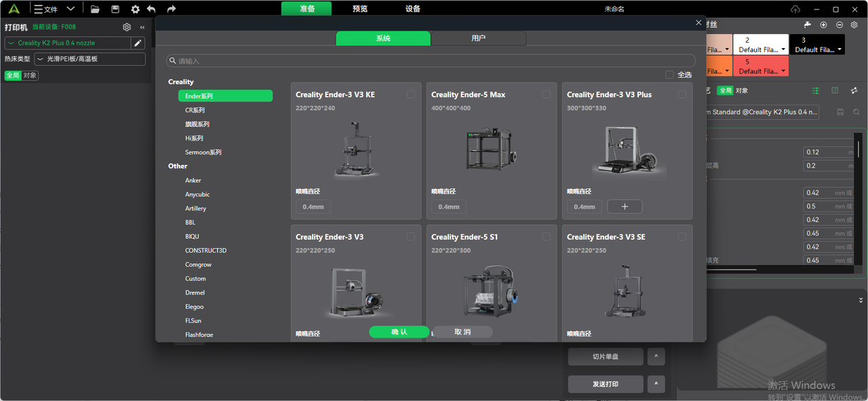Check the Creality Ender-5 Max checkbox

click(547, 94)
